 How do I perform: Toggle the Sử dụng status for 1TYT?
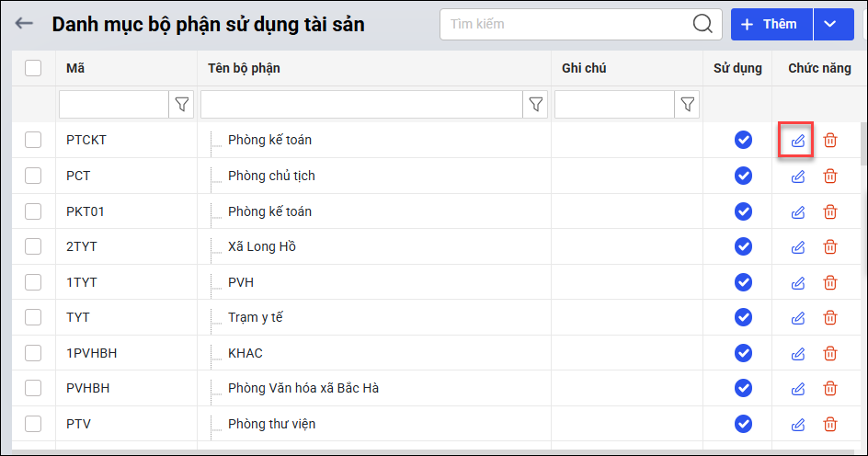pyautogui.click(x=743, y=282)
